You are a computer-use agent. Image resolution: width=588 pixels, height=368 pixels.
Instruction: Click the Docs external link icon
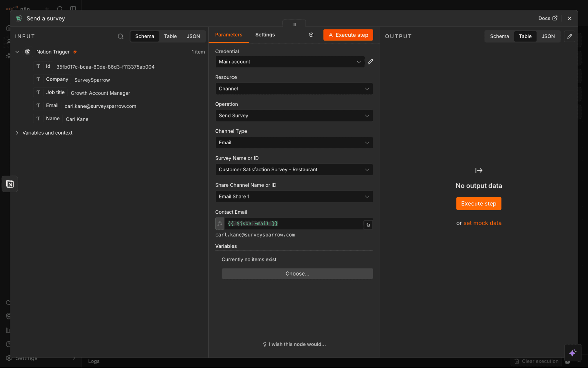[x=555, y=18]
